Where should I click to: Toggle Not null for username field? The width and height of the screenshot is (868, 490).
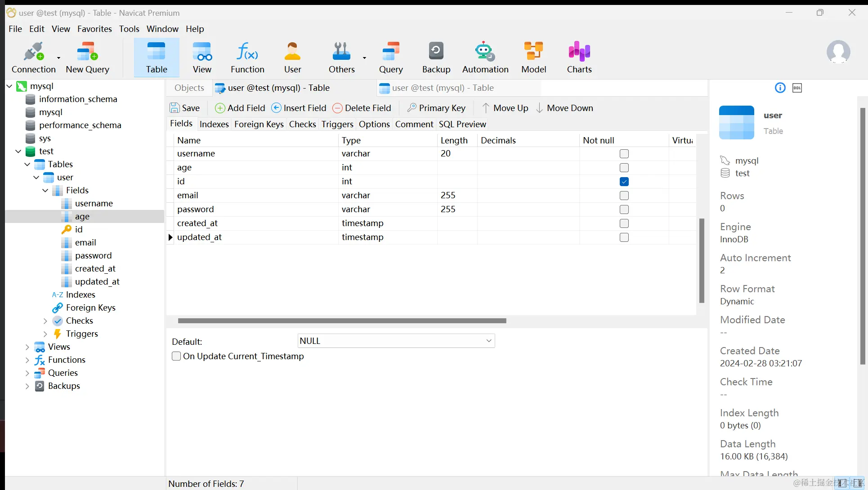(x=624, y=154)
